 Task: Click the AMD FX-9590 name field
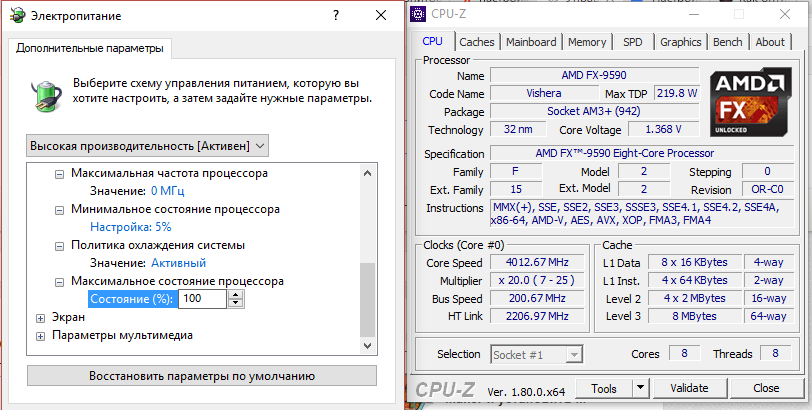[x=594, y=76]
